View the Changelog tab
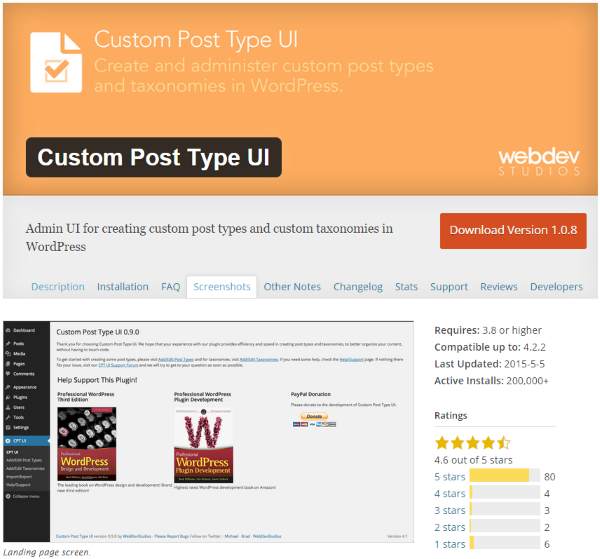Viewport: 600px width, 559px height. point(358,287)
